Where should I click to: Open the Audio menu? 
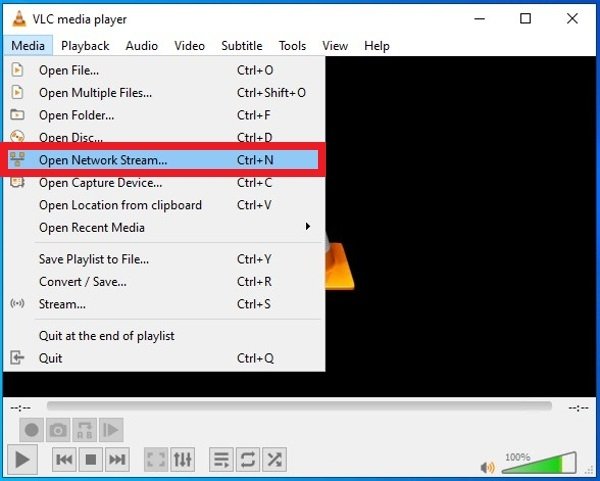tap(142, 46)
